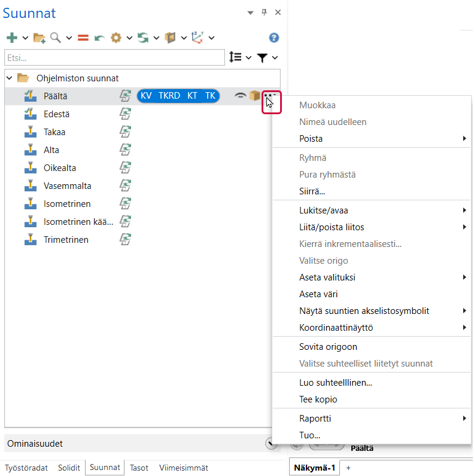
Task: Choose Aseta väri from context menu
Action: tap(319, 294)
